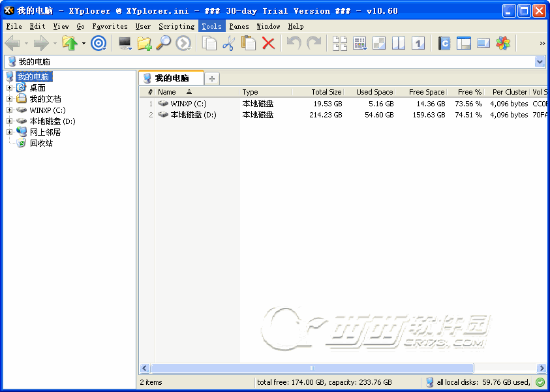This screenshot has height=392, width=550.
Task: Open the Scripting menu
Action: click(176, 26)
